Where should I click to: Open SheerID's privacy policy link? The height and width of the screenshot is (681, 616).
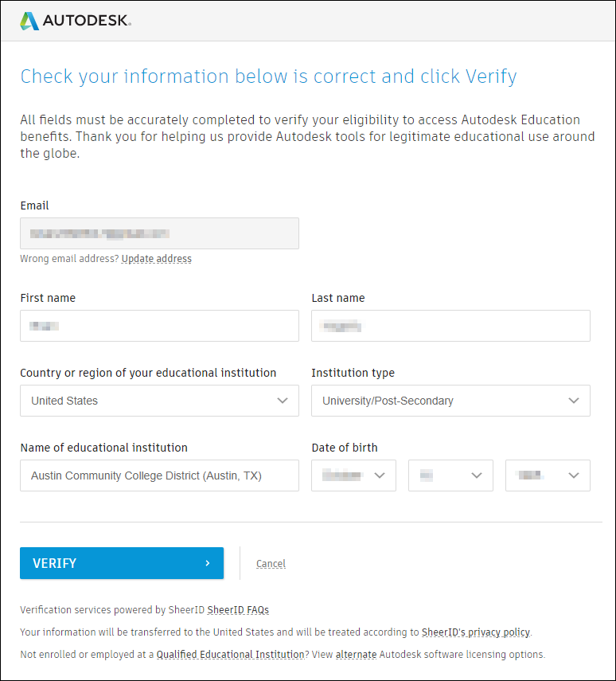475,632
